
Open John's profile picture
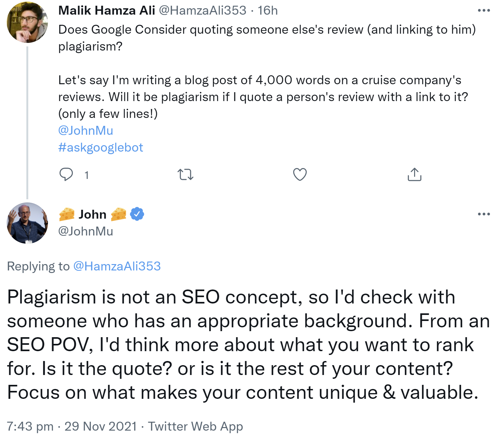click(27, 223)
